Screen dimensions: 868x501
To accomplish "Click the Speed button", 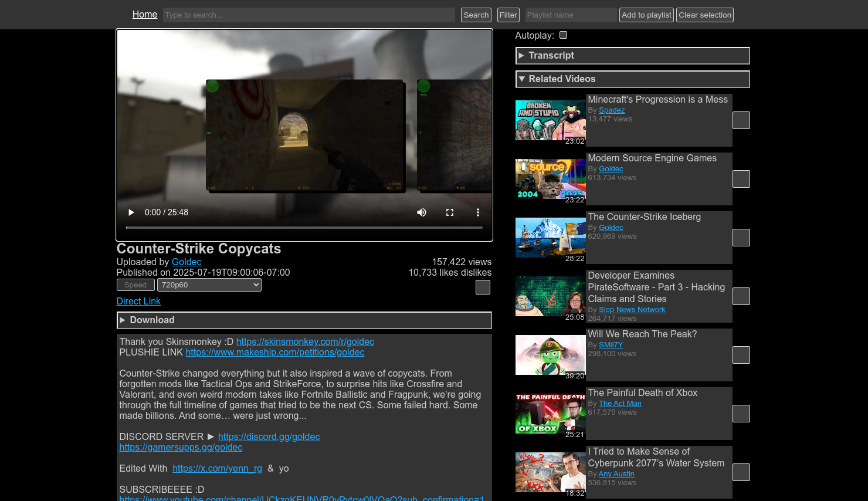I will pyautogui.click(x=135, y=285).
